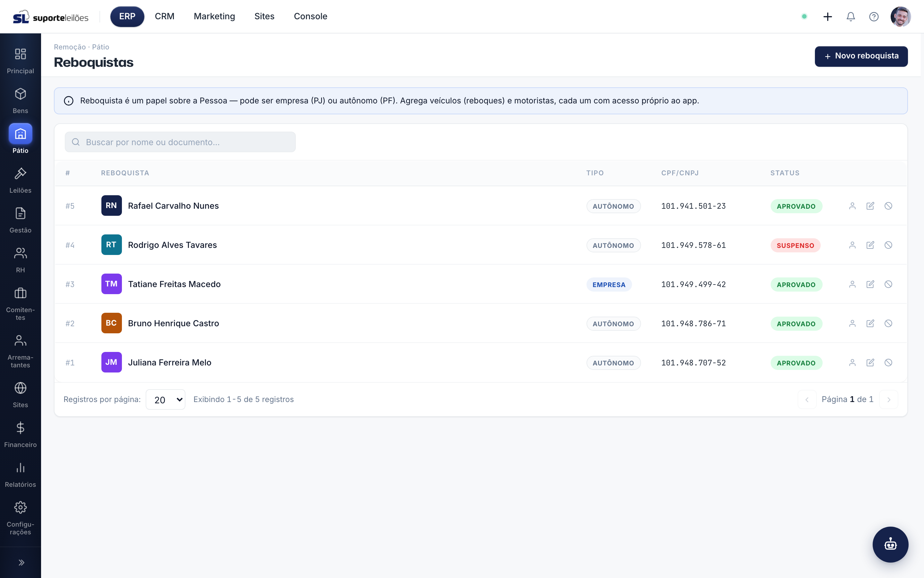The width and height of the screenshot is (924, 578).
Task: Switch to the Console module tab
Action: 311,16
